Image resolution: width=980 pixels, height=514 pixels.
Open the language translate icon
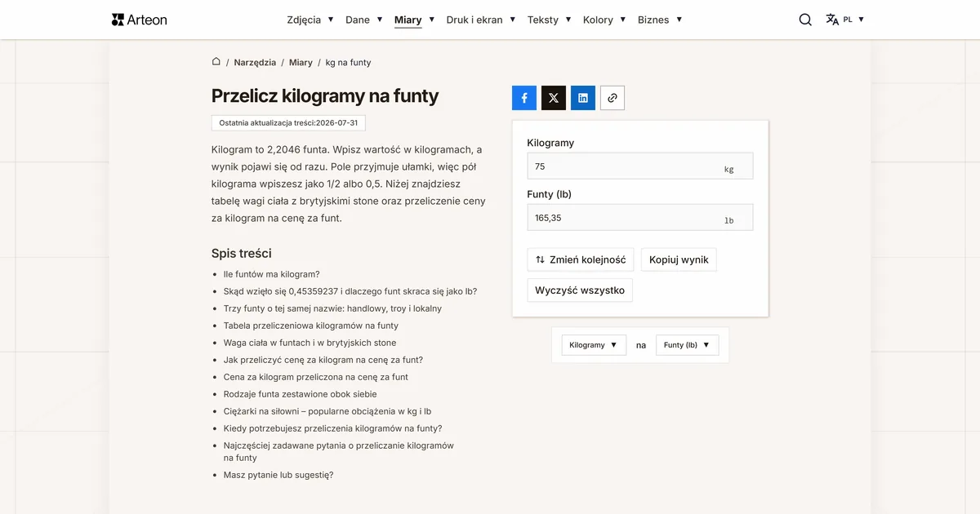coord(832,20)
